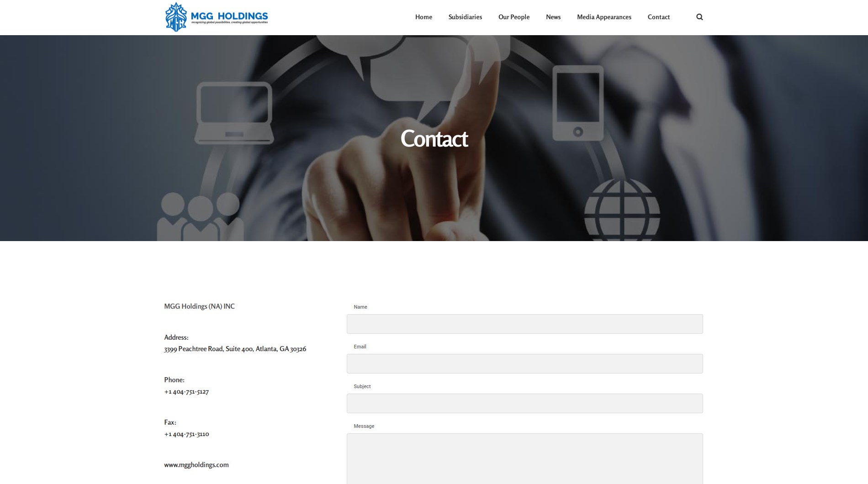Click the 3399 Peachtree Road address

coord(235,349)
